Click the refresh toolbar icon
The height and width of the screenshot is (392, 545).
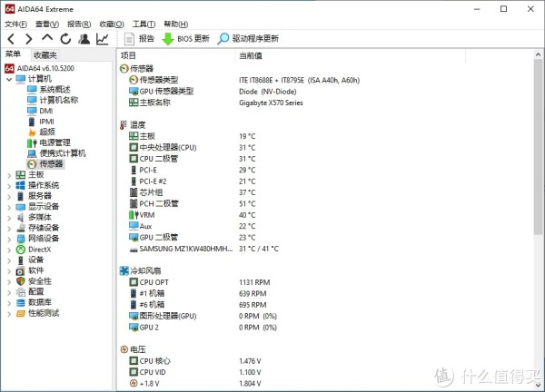point(65,39)
